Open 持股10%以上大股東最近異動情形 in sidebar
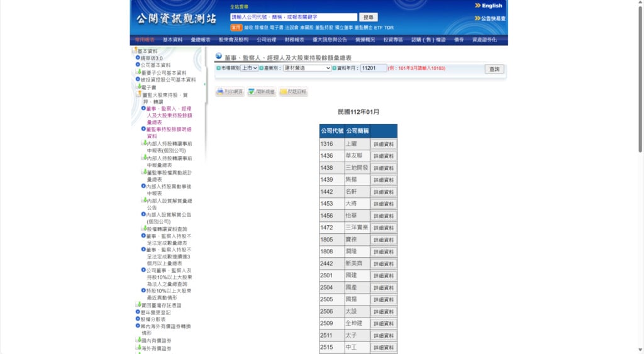Viewport: 644px width, 354px height. pos(169,294)
